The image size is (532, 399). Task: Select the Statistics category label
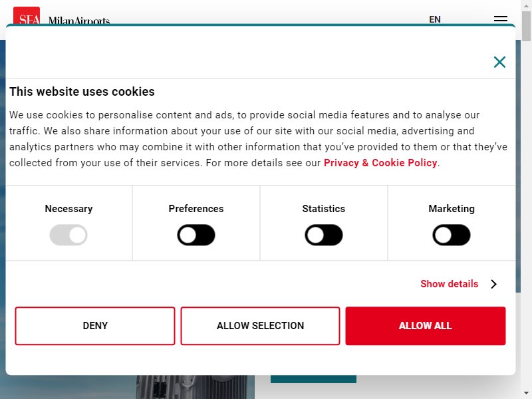point(324,209)
